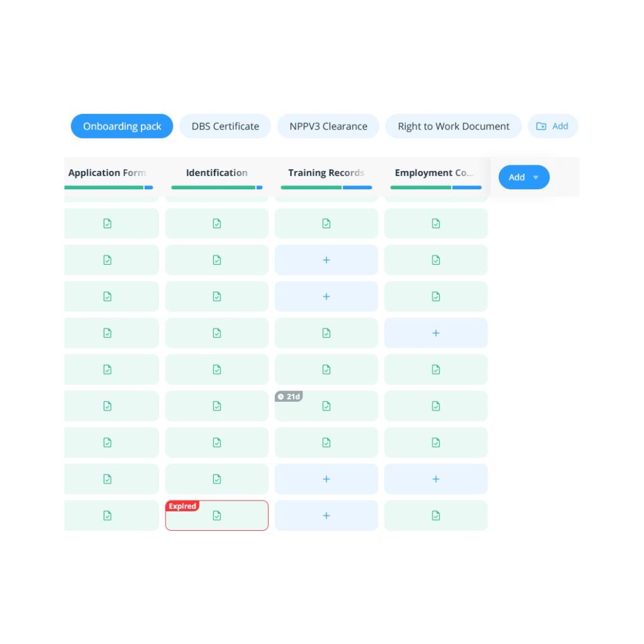This screenshot has width=644, height=644.
Task: Open the bottom Application Form document icon
Action: (108, 516)
